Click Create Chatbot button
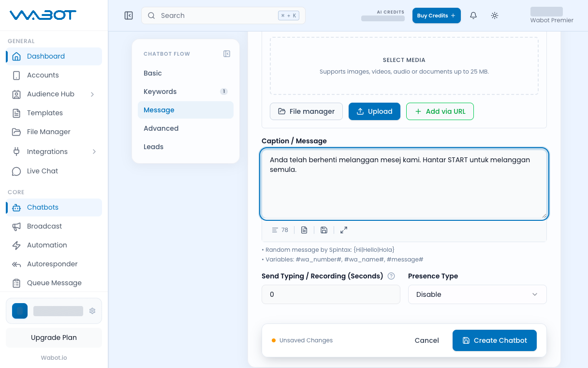The image size is (588, 368). pos(495,340)
